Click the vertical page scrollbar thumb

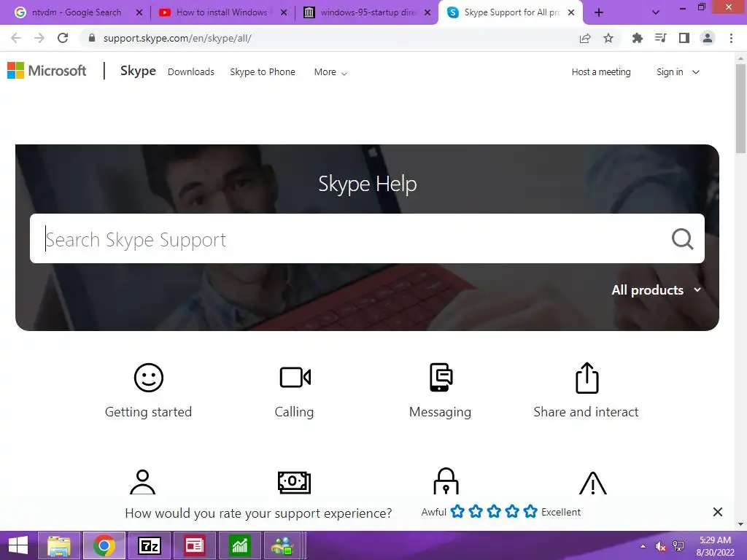click(x=740, y=109)
